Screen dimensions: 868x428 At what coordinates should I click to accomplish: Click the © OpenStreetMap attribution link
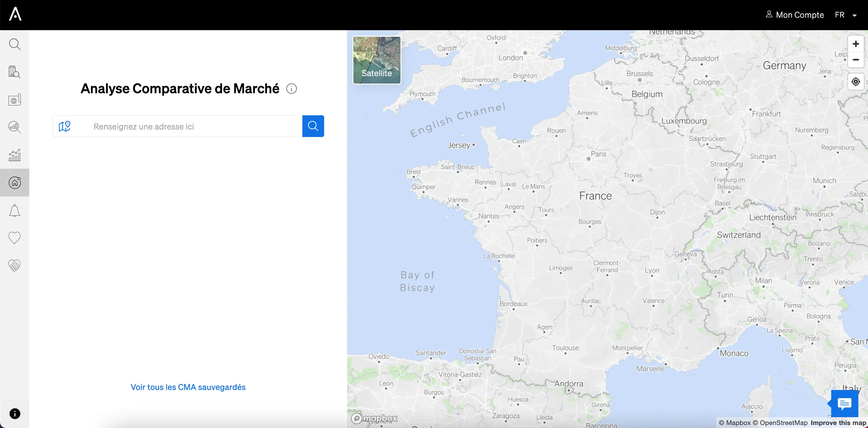coord(780,423)
